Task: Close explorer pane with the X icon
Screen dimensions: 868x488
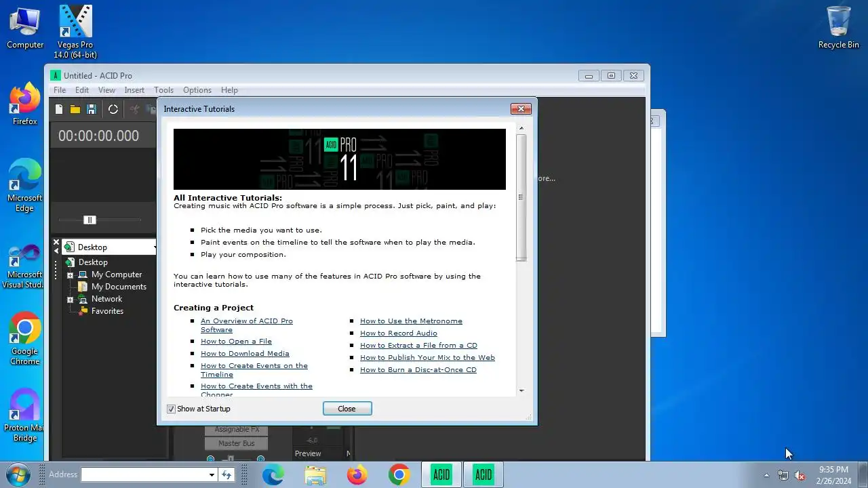Action: pyautogui.click(x=56, y=242)
